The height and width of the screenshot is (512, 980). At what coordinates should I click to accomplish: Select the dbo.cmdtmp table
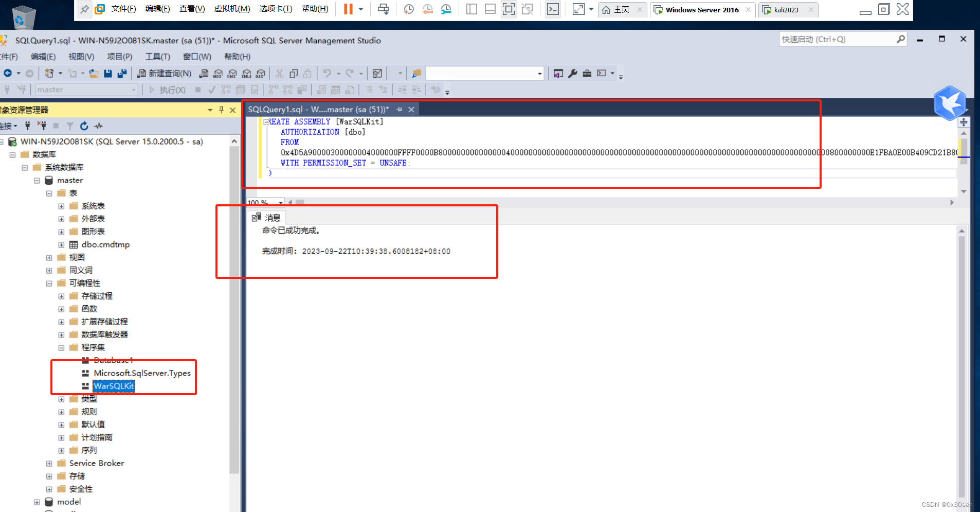[x=105, y=244]
